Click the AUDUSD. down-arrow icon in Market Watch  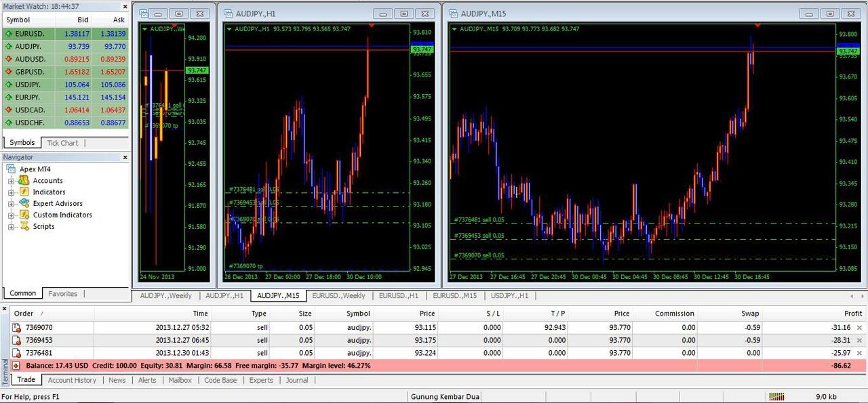(x=8, y=59)
